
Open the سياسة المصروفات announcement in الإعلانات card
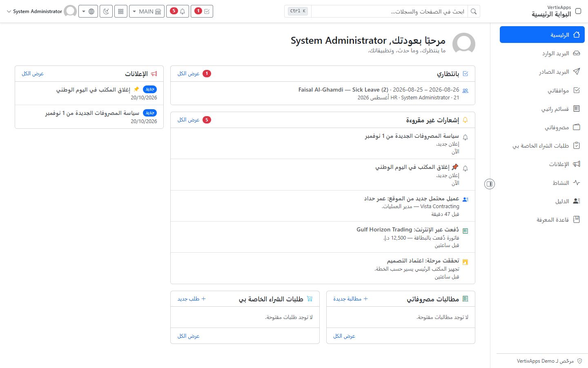[x=89, y=117]
